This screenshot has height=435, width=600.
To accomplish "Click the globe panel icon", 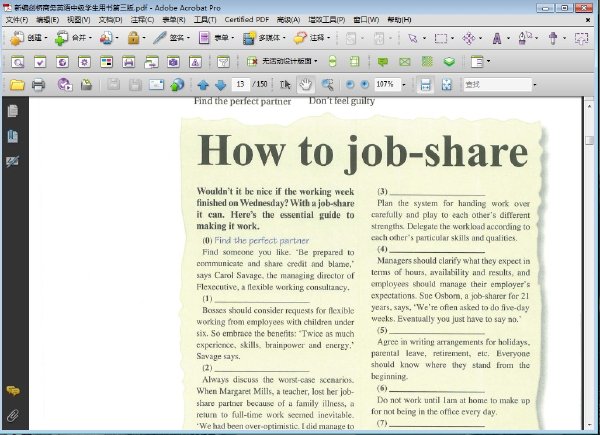I will (x=62, y=62).
